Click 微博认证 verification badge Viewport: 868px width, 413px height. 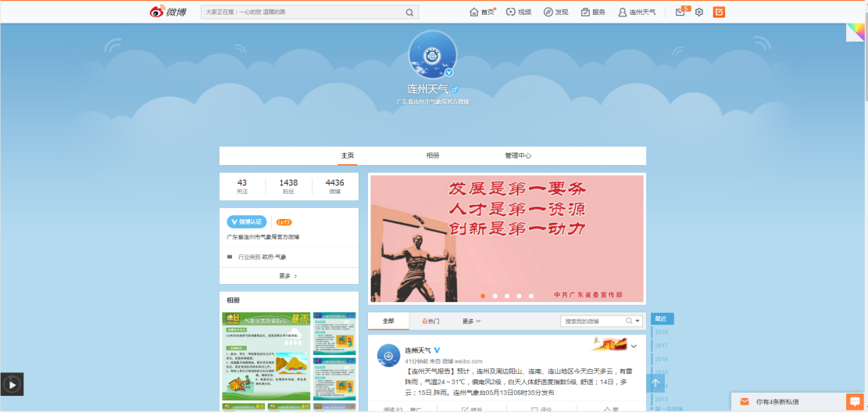coord(247,221)
